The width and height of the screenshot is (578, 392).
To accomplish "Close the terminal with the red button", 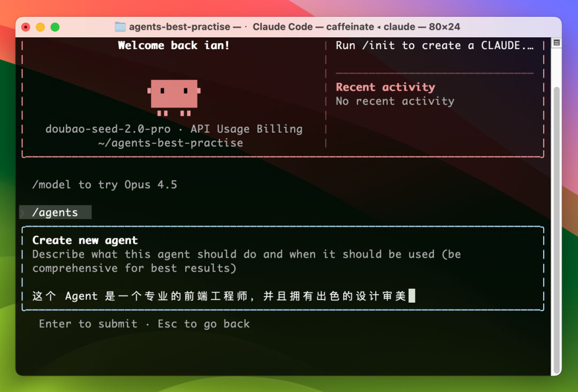I will coord(26,27).
